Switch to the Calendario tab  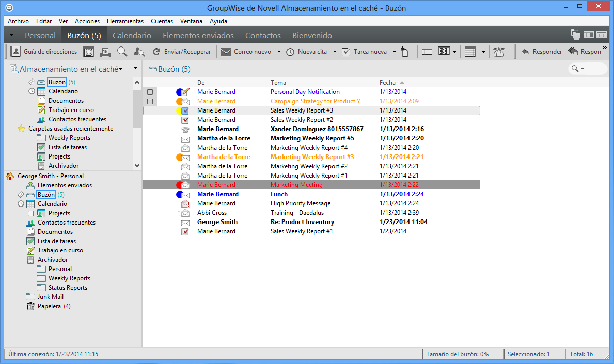click(x=132, y=35)
